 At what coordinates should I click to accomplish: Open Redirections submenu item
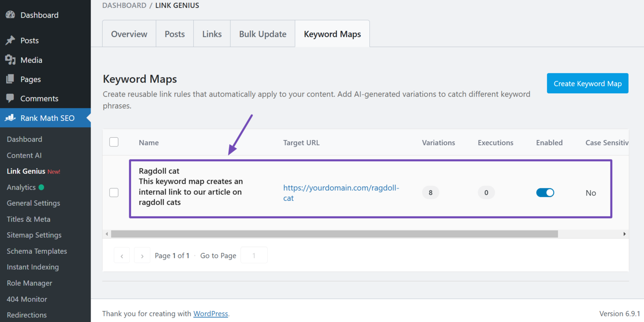[x=27, y=315]
